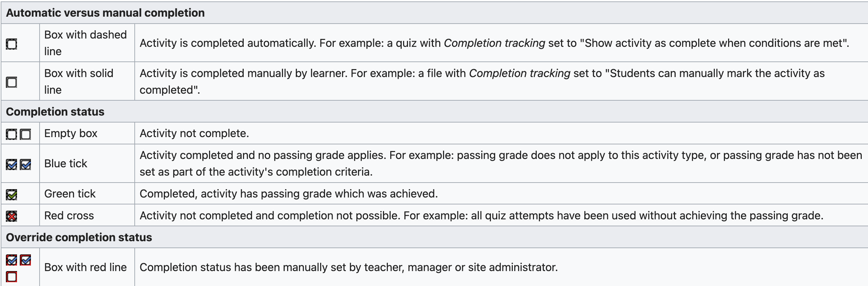Click the Override completion status heading
Image resolution: width=868 pixels, height=286 pixels.
pyautogui.click(x=79, y=237)
